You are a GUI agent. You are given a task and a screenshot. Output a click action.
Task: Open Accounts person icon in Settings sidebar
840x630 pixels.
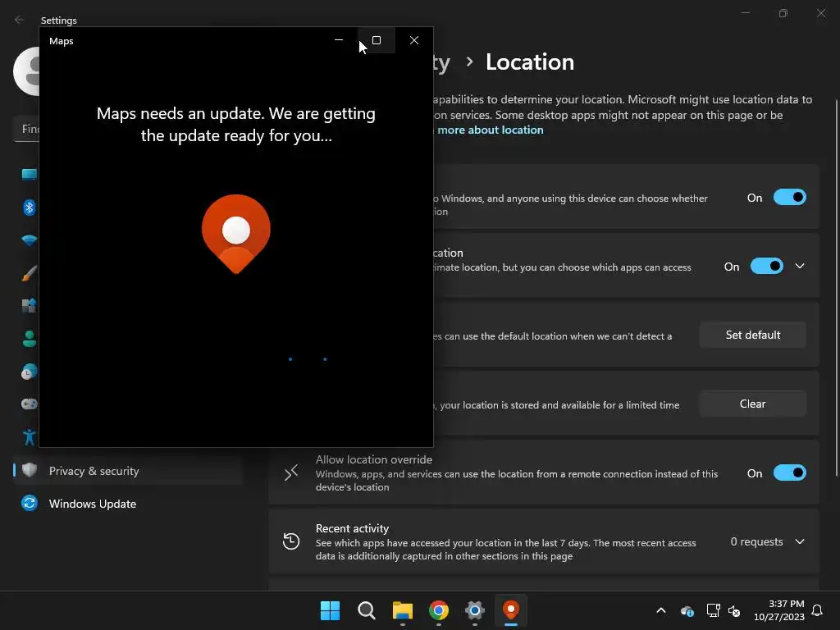pyautogui.click(x=29, y=339)
